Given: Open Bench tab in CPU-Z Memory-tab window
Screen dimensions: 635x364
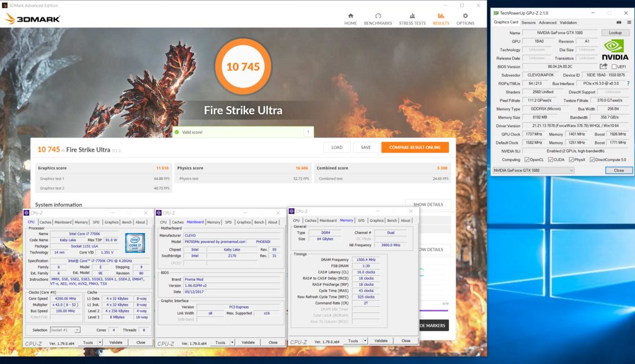Looking at the screenshot, I should click(x=392, y=221).
